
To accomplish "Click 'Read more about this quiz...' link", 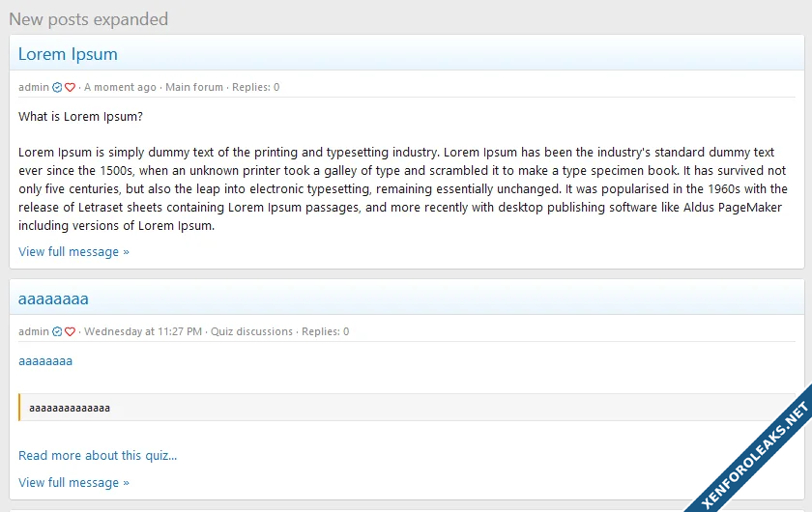I will click(x=98, y=456).
